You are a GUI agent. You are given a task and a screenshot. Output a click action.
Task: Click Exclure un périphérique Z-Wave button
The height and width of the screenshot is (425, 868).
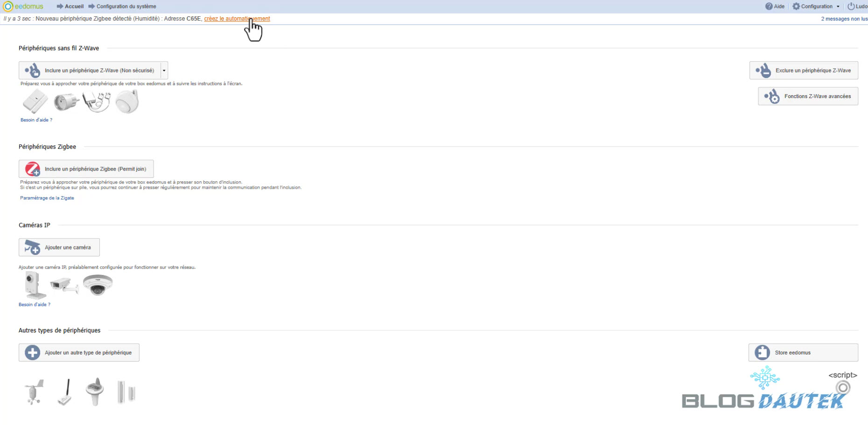click(804, 71)
